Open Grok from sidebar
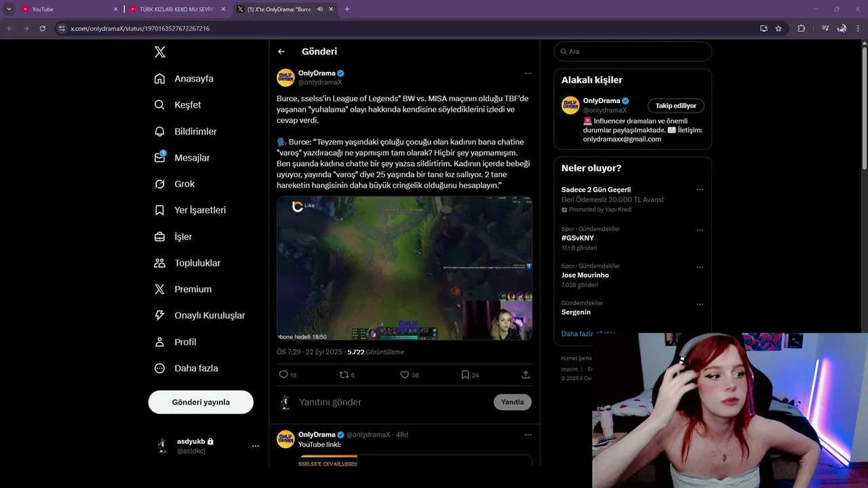Screen dimensions: 868x488 (174, 184)
